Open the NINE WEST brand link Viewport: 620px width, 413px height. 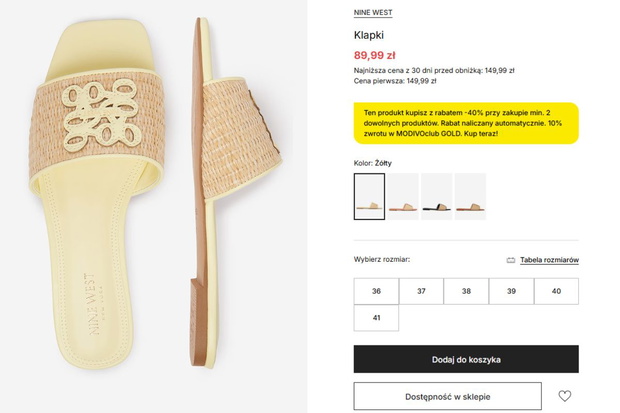[x=373, y=13]
